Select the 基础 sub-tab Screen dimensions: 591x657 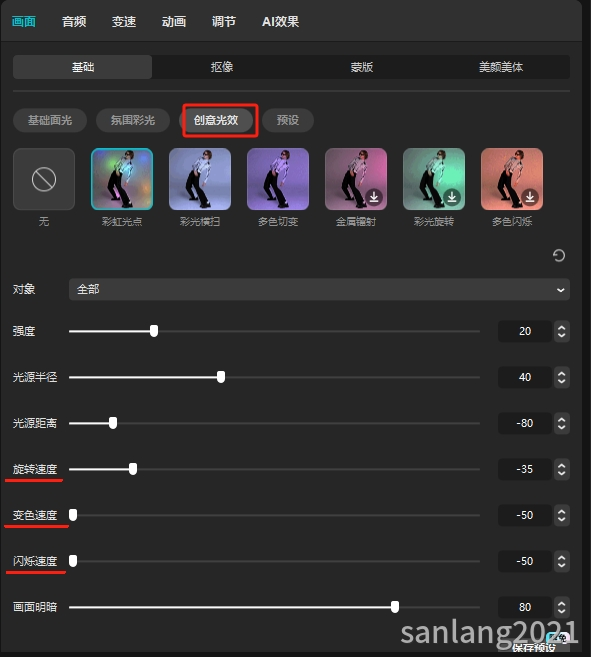click(x=83, y=67)
